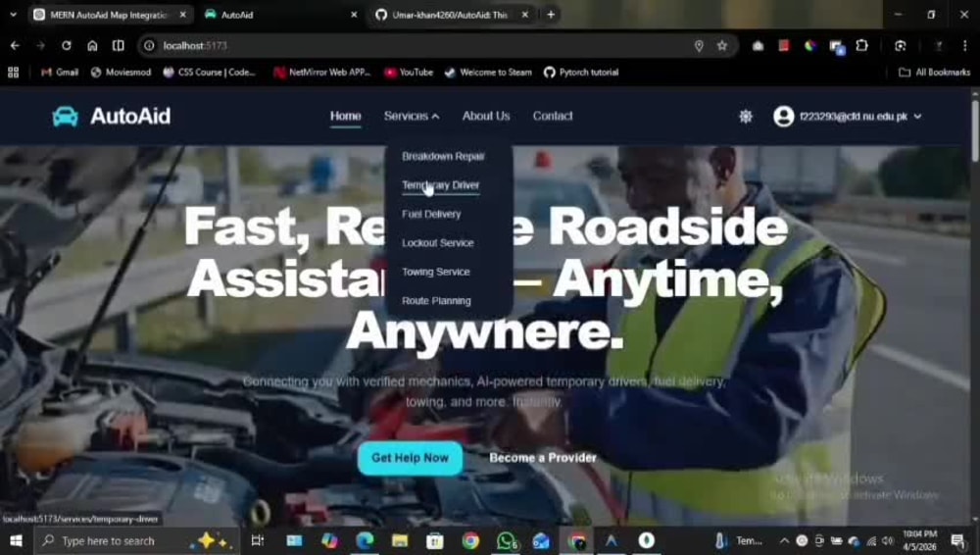Toggle the browser side panel icon
The height and width of the screenshot is (555, 980).
(119, 46)
